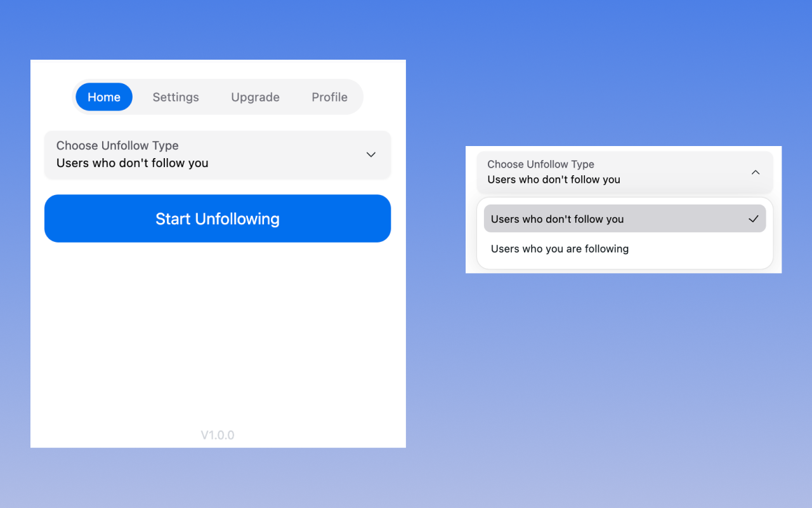Click the Choose Unfollow Type field header
Screen dimensions: 812x508
117,145
